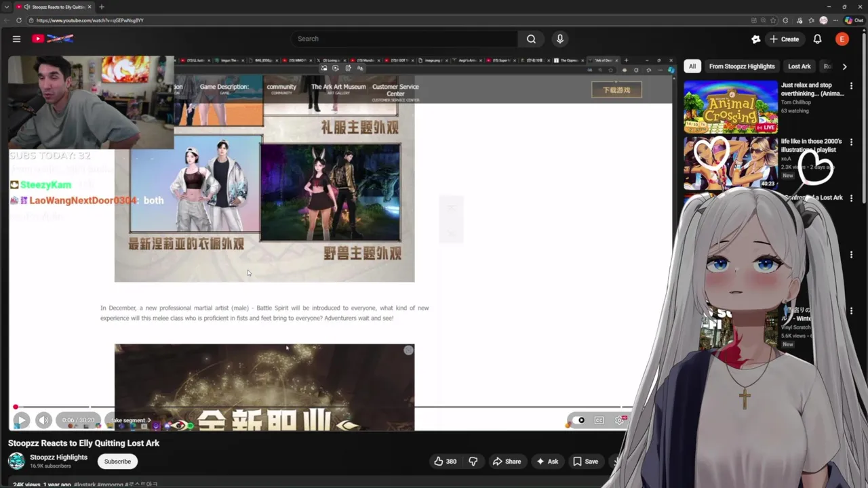The image size is (868, 488).
Task: Subscribe to Stoopzz Highlights
Action: point(117,462)
